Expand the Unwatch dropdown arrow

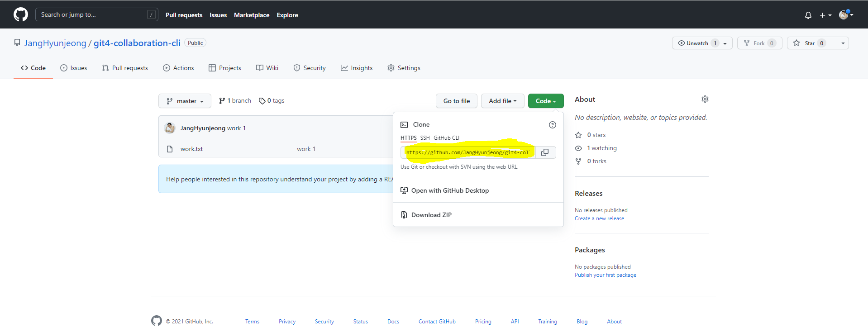pyautogui.click(x=725, y=43)
